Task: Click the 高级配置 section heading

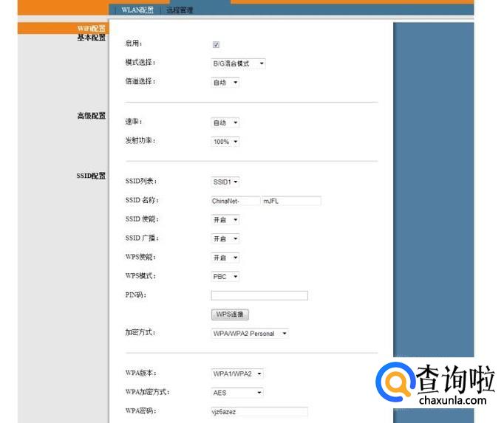Action: click(92, 116)
